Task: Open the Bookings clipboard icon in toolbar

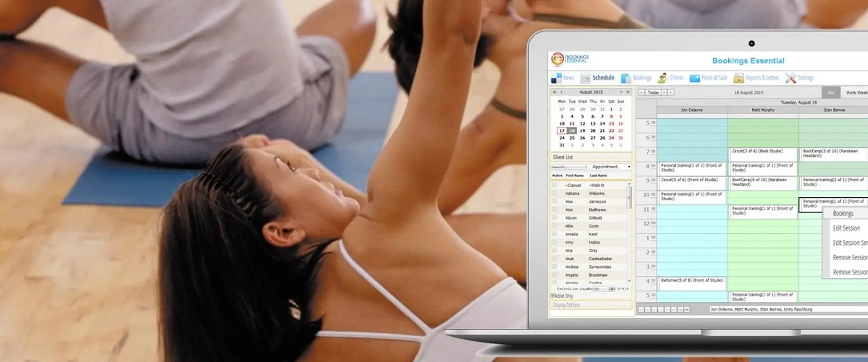Action: coord(626,78)
